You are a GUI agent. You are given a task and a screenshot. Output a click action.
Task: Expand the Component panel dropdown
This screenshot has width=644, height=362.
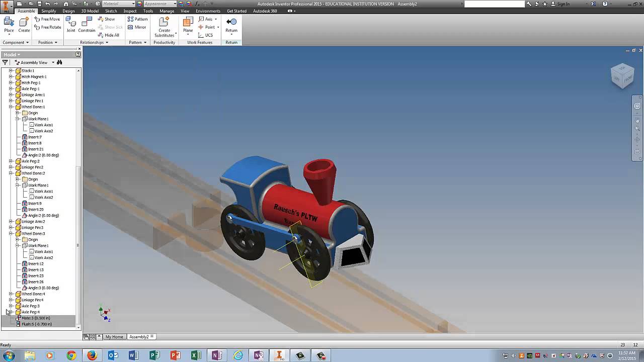click(x=16, y=42)
